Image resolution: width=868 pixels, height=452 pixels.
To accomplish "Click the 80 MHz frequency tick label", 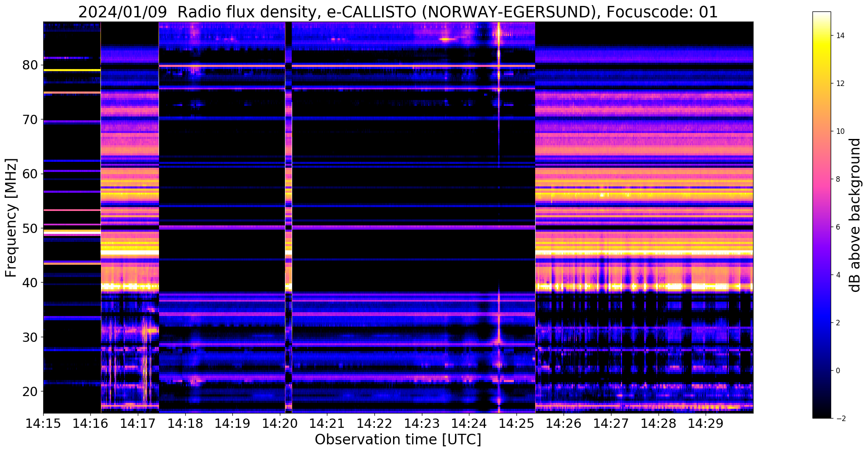I will pyautogui.click(x=31, y=65).
